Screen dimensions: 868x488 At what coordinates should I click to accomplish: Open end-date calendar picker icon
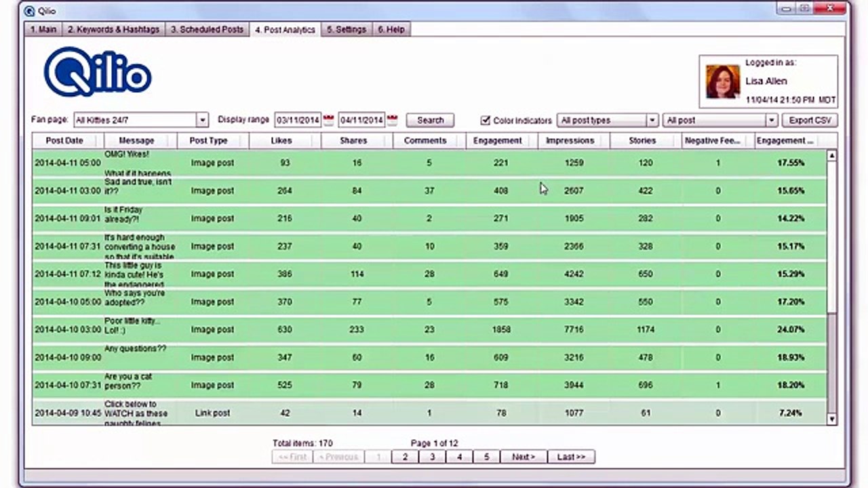[392, 120]
